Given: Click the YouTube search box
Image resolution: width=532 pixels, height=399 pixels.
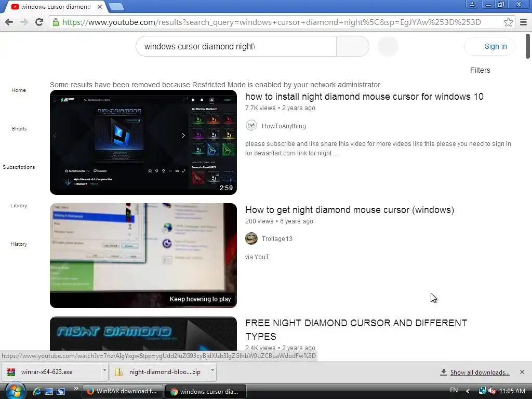Looking at the screenshot, I should point(236,46).
